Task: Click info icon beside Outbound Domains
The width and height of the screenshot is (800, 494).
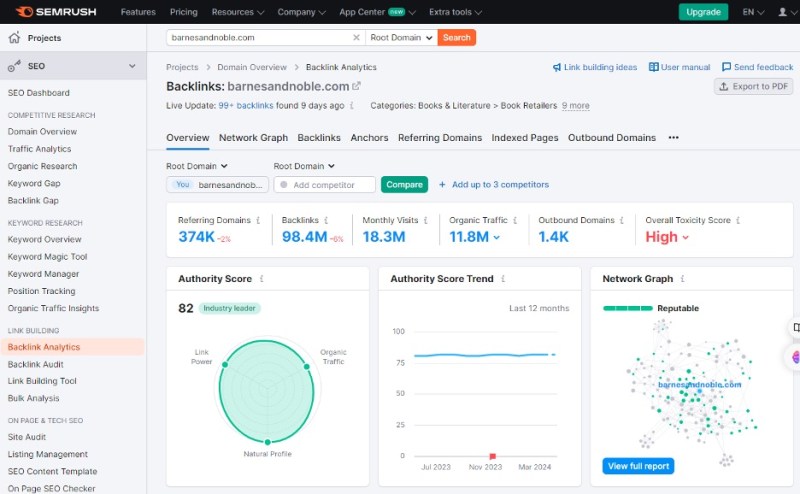Action: tap(622, 220)
